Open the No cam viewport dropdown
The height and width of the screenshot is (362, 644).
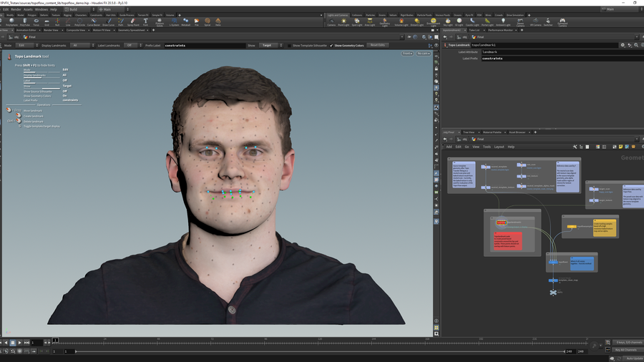(423, 54)
